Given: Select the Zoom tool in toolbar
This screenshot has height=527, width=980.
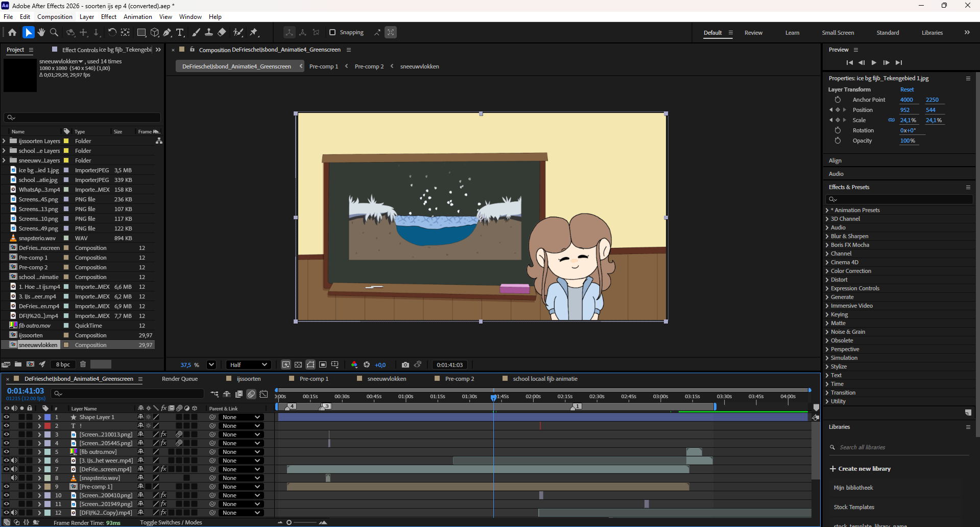Looking at the screenshot, I should tap(54, 32).
